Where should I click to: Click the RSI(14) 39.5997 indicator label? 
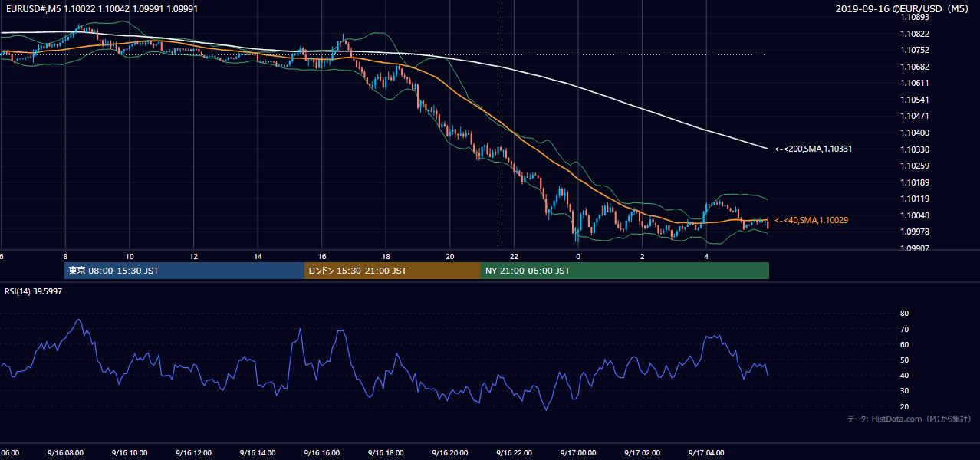point(33,291)
